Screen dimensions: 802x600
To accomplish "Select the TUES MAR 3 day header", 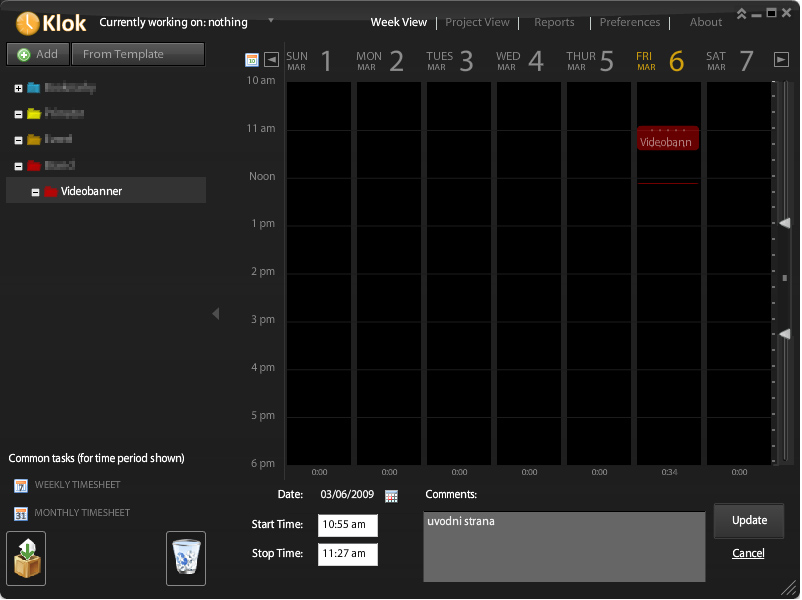I will (450, 61).
